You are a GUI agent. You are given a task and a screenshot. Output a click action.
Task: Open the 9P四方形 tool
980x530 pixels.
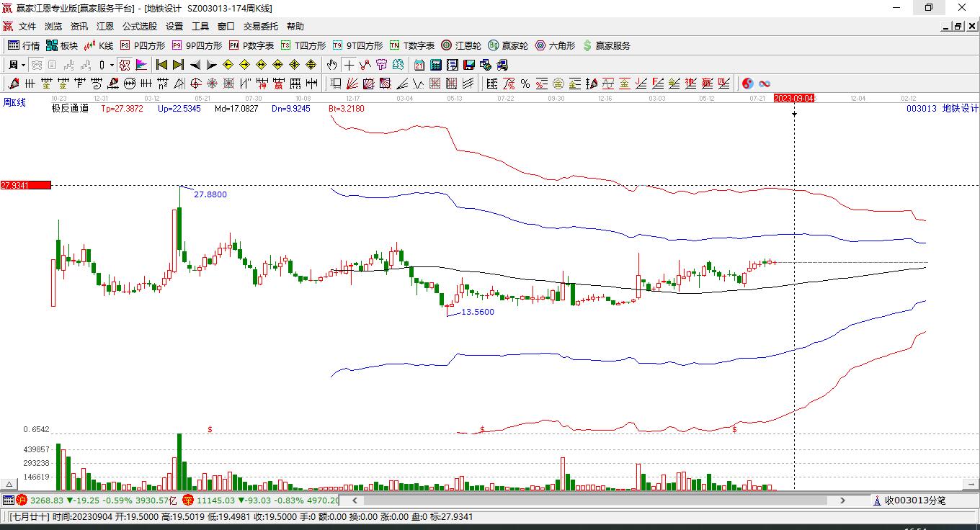[197, 45]
